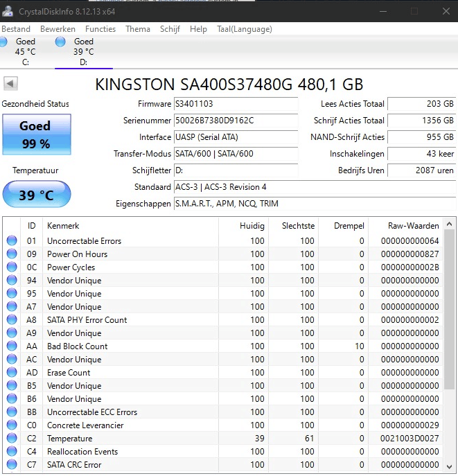The width and height of the screenshot is (458, 476).
Task: Click the previous disk arrow button
Action: (10, 83)
